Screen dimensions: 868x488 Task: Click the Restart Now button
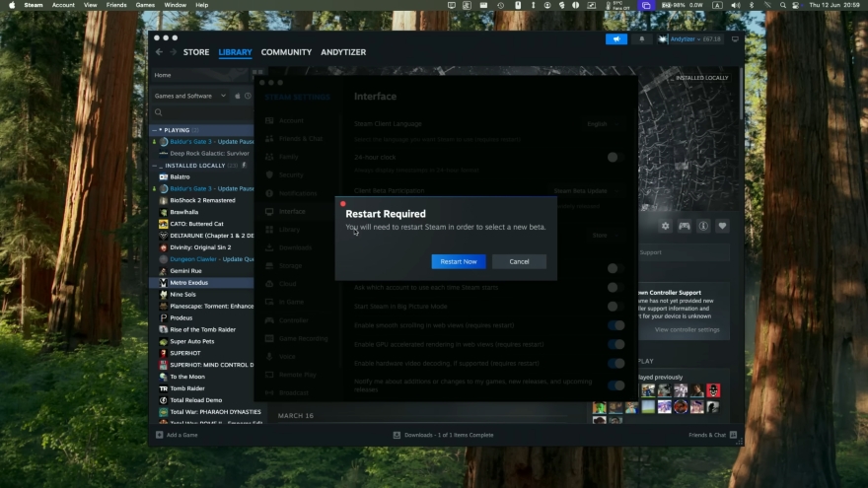point(458,261)
